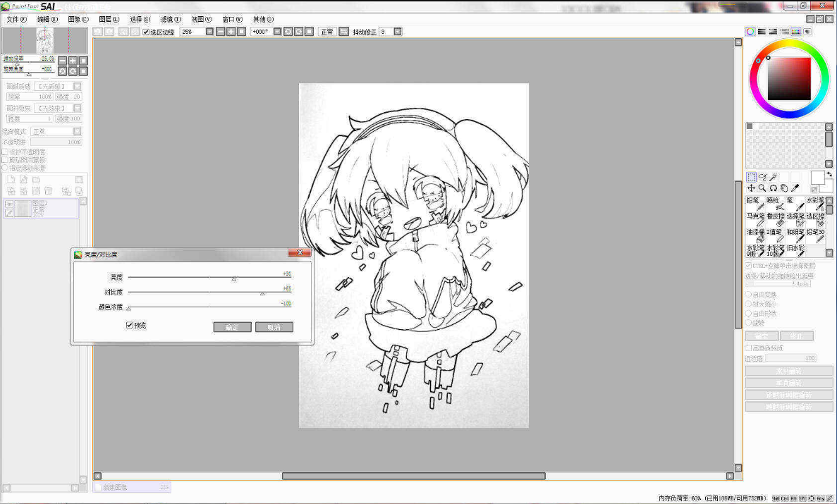This screenshot has width=837, height=504.
Task: Open the +000° rotation angle dropdown
Action: tap(277, 32)
